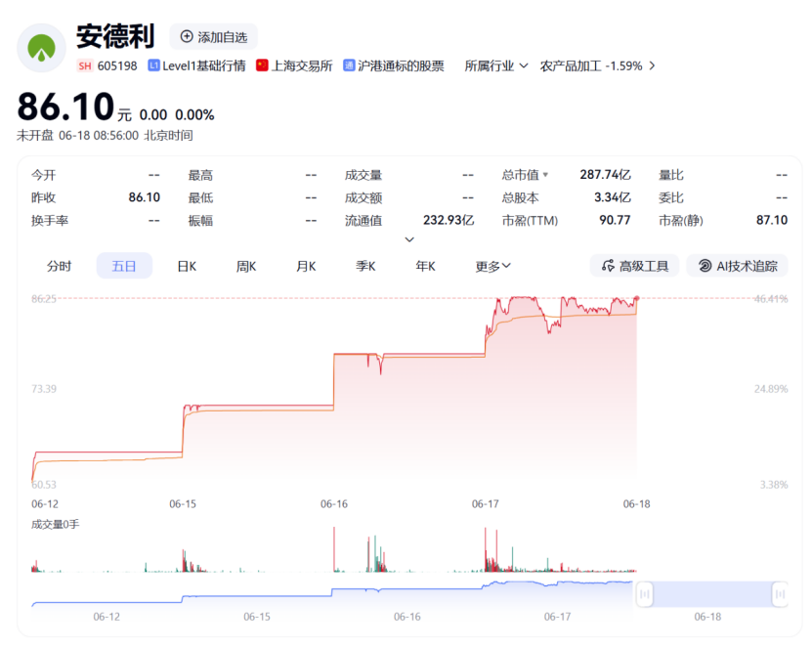Click the right handle of the range slider
812x647 pixels.
pos(780,594)
